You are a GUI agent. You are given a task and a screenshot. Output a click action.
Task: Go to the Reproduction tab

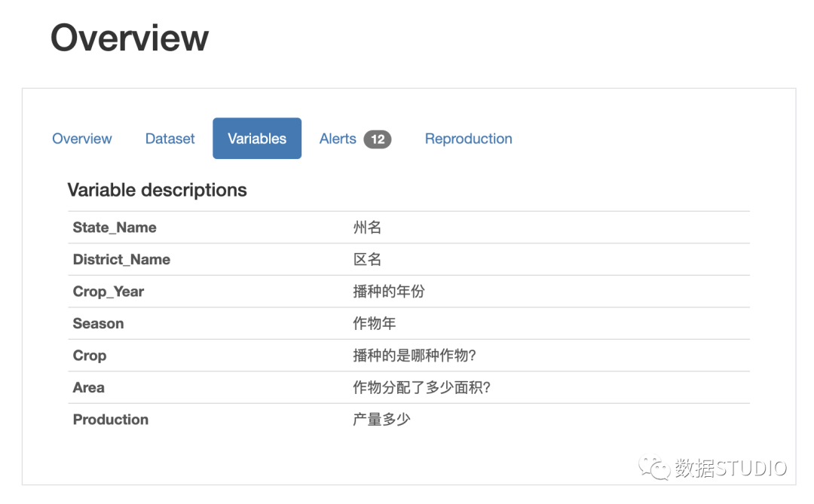pyautogui.click(x=468, y=139)
